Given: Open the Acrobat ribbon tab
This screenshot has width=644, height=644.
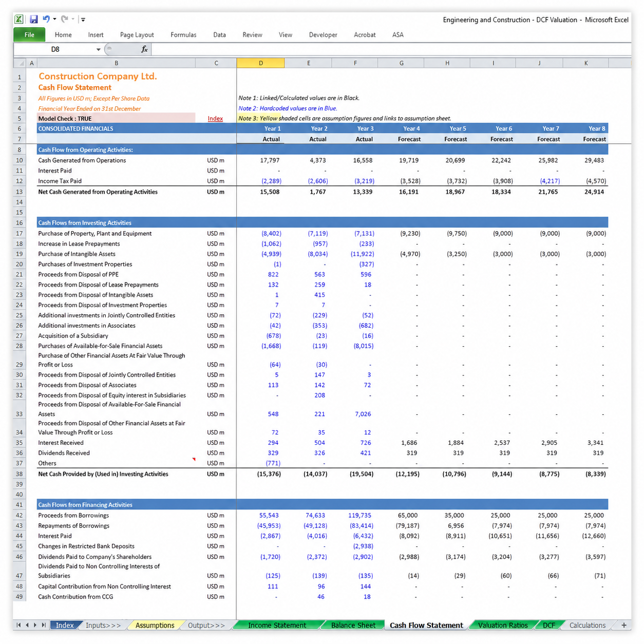Looking at the screenshot, I should 365,35.
